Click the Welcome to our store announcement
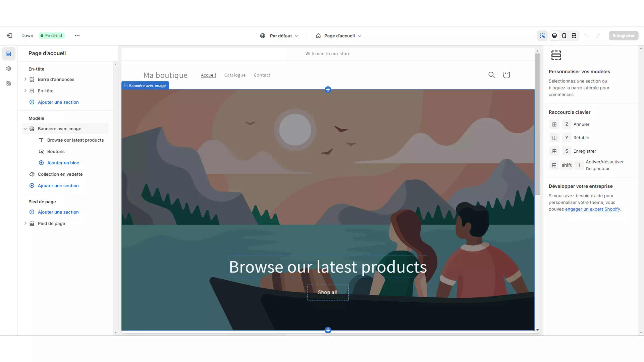This screenshot has width=644, height=362. [328, 54]
